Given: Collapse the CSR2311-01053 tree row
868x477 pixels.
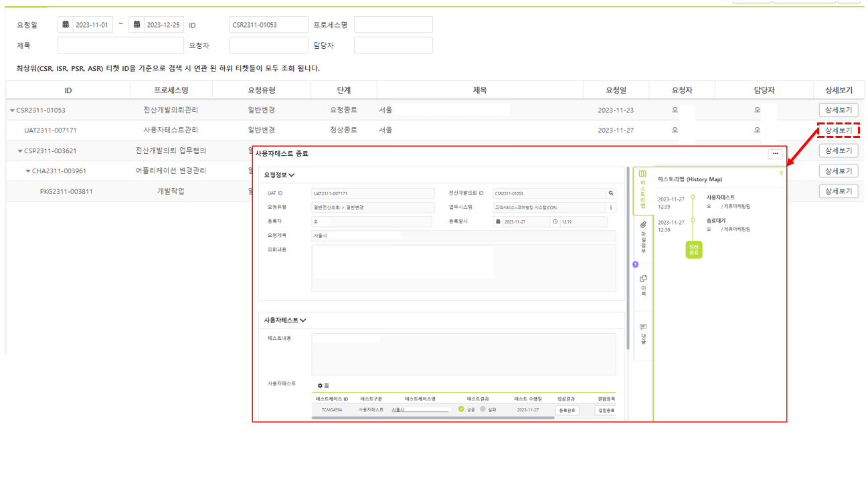Looking at the screenshot, I should click(x=12, y=110).
